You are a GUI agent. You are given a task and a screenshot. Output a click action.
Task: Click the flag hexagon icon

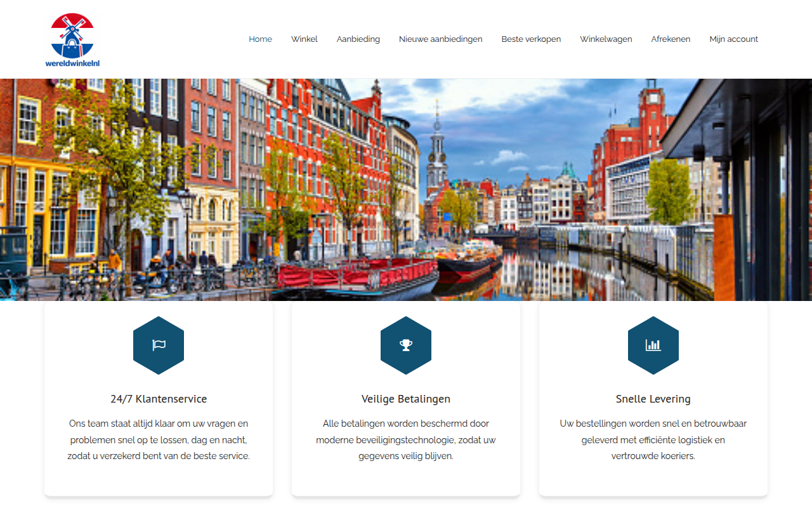(159, 345)
